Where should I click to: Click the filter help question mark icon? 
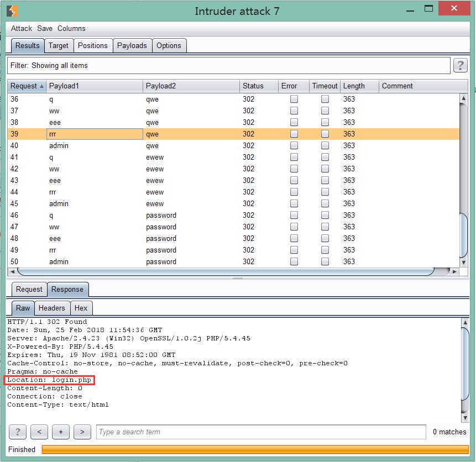coord(460,66)
